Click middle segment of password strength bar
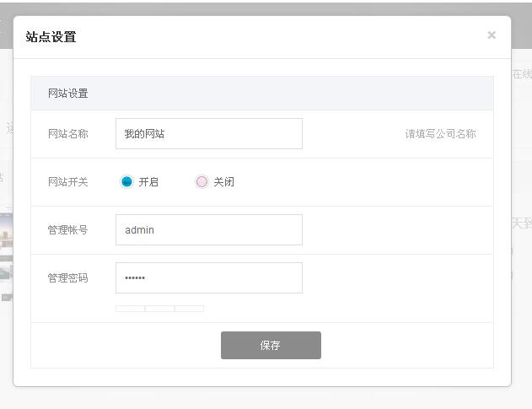 pos(159,309)
